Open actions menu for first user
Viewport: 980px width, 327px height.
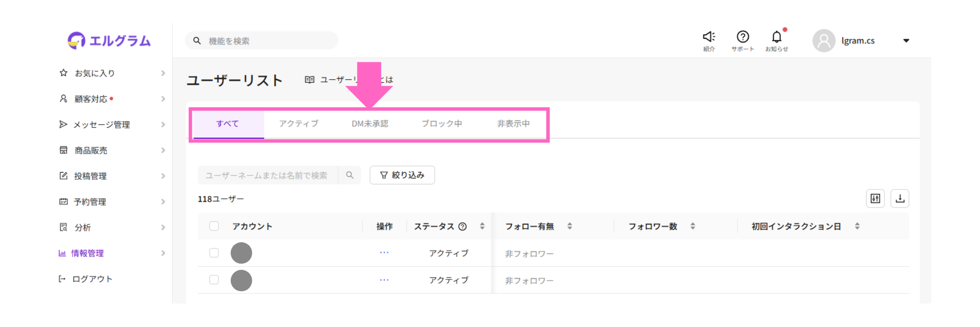[384, 252]
